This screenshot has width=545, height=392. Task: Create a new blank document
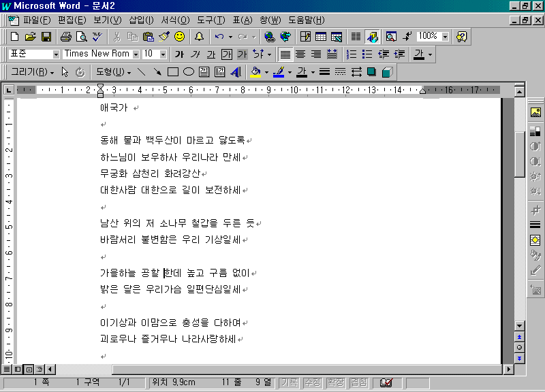pos(14,37)
